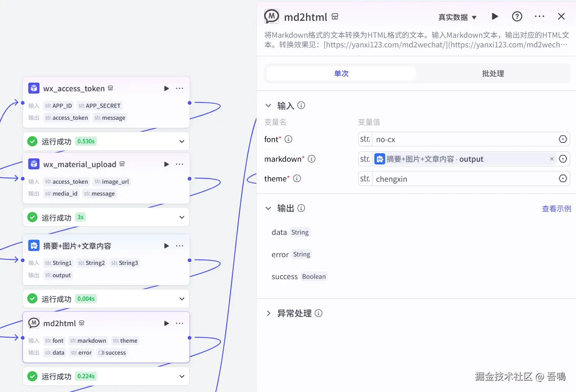Click the 摘要+图片+文章内容 string node icon

point(34,246)
